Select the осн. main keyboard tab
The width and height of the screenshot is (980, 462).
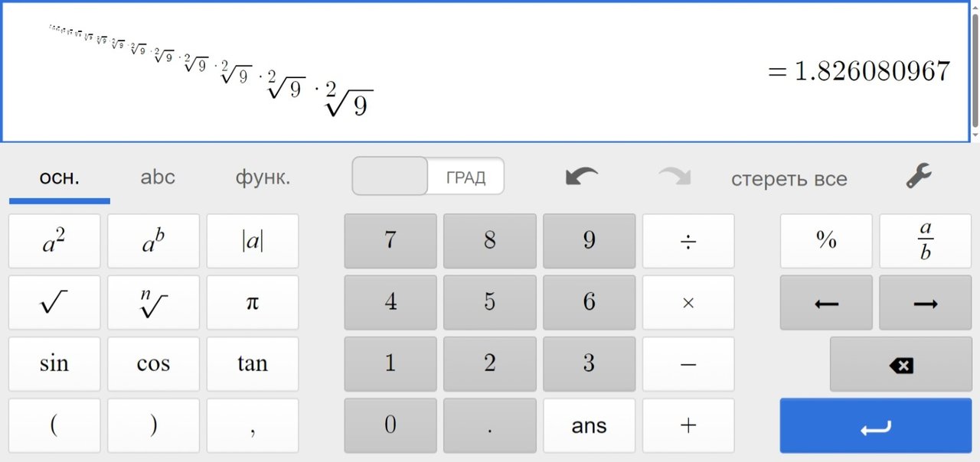(x=60, y=178)
